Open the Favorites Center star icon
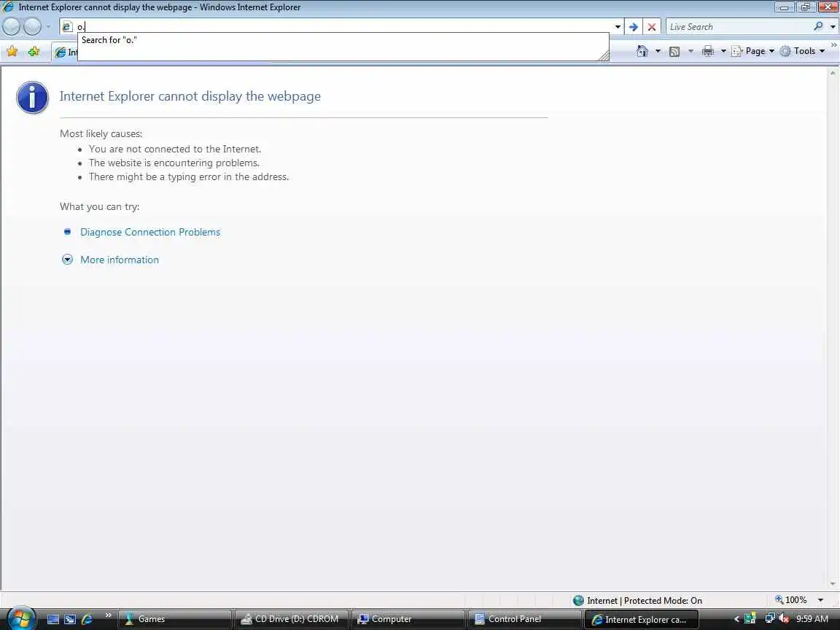This screenshot has width=840, height=630. pos(12,52)
